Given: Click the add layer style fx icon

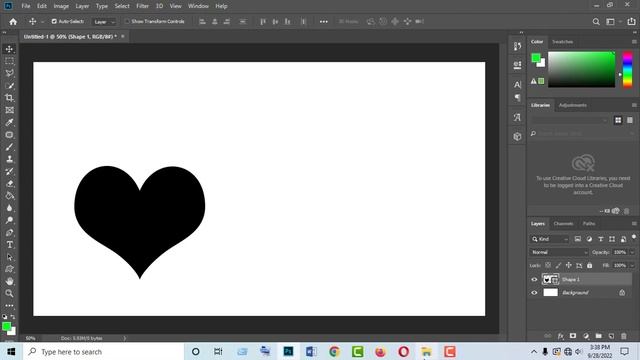Looking at the screenshot, I should tap(560, 336).
